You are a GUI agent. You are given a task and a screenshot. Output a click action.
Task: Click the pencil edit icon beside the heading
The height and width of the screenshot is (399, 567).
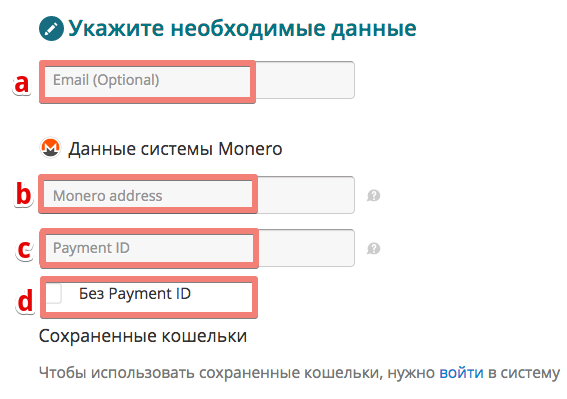(51, 28)
